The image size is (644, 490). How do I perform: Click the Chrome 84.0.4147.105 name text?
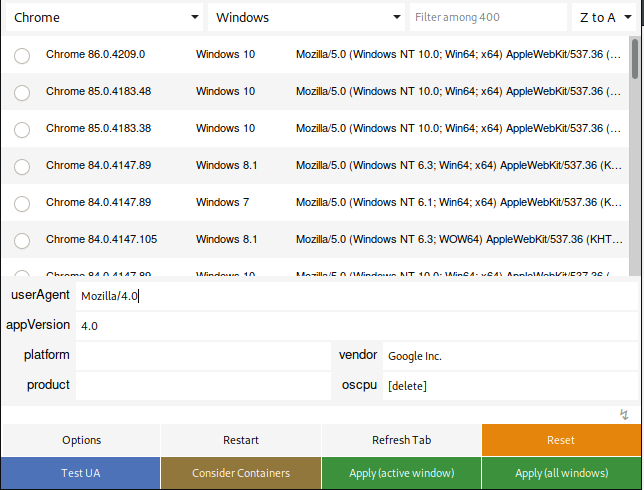(x=101, y=239)
